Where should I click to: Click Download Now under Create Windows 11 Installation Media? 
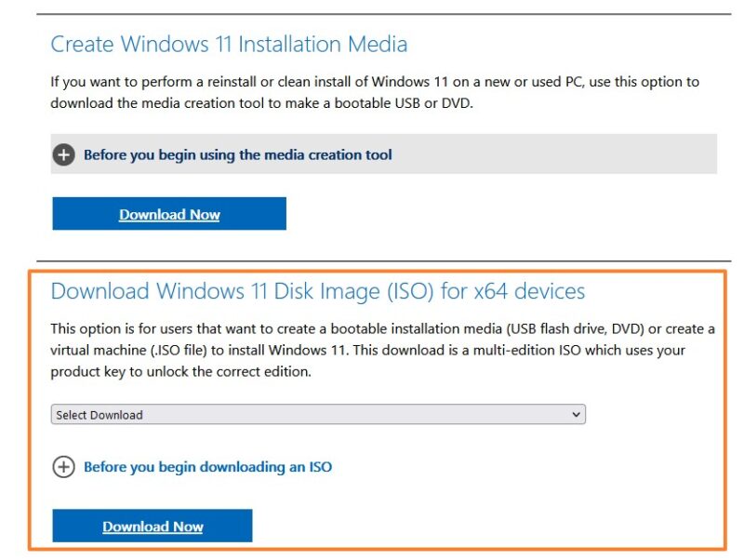[x=169, y=214]
